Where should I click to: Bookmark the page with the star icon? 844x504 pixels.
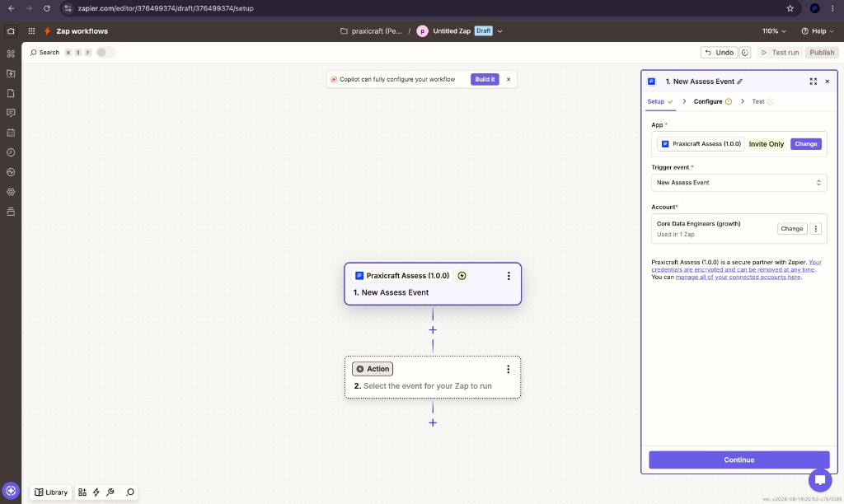coord(790,8)
